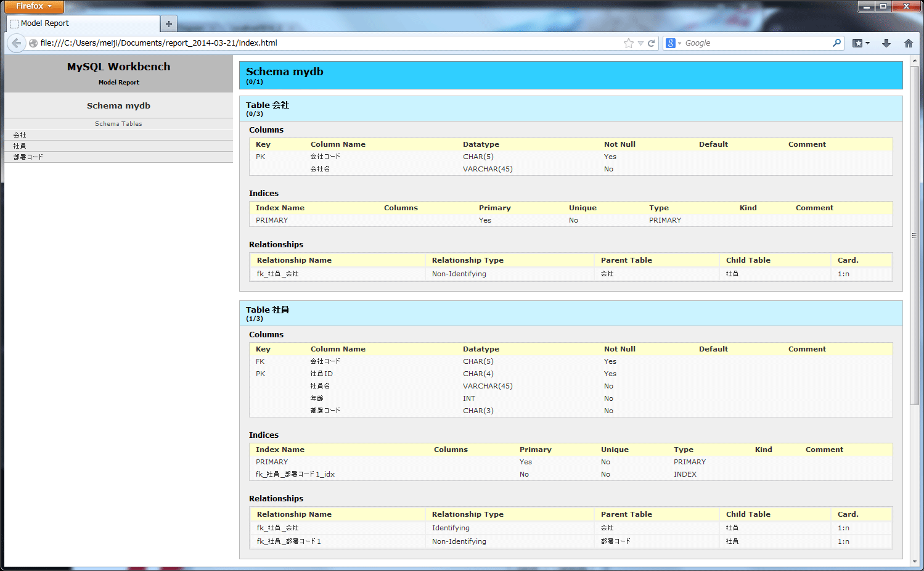Click the FK key cell in 社員 columns
924x571 pixels.
click(x=260, y=361)
